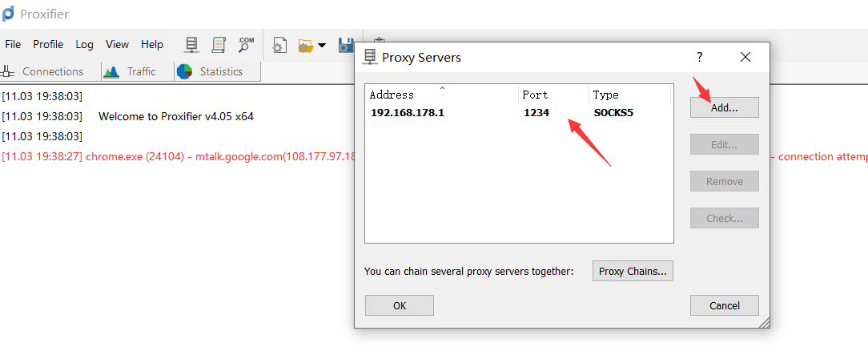Open the Log menu
Screen dimensions: 868x355
coord(85,44)
